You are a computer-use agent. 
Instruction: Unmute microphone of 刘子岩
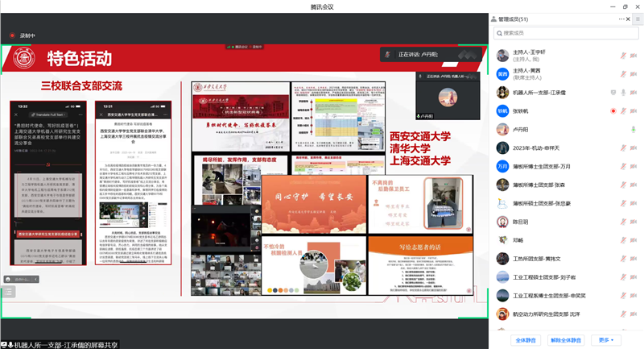623,277
